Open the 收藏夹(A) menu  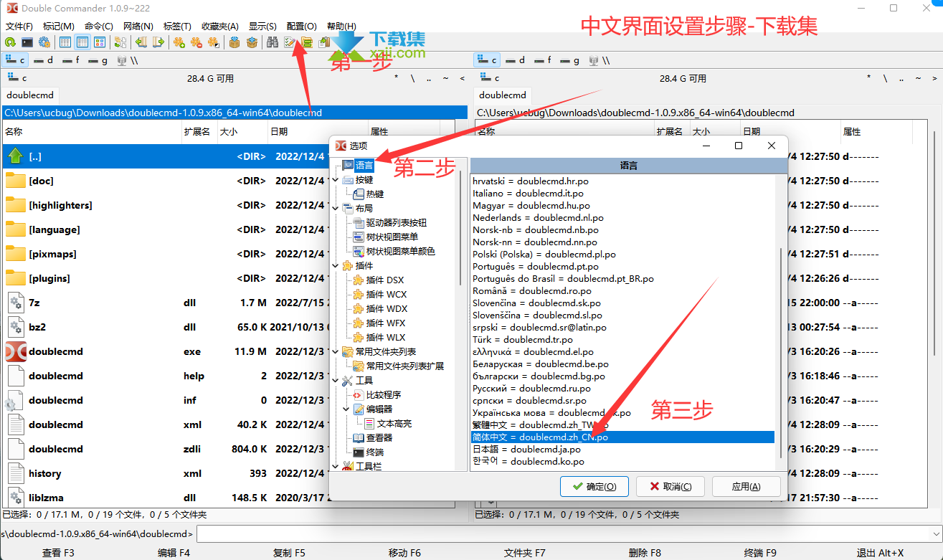click(x=220, y=26)
